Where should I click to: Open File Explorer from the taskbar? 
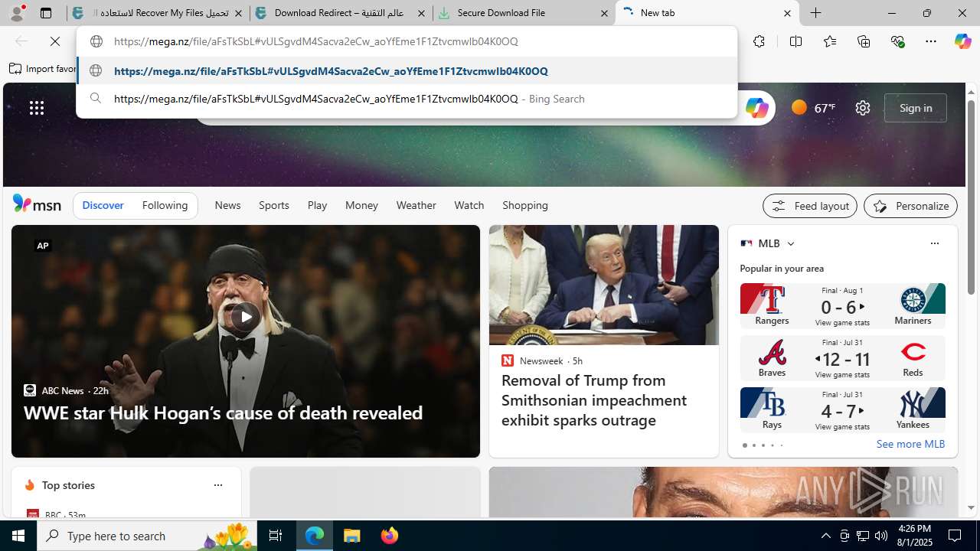coord(352,536)
